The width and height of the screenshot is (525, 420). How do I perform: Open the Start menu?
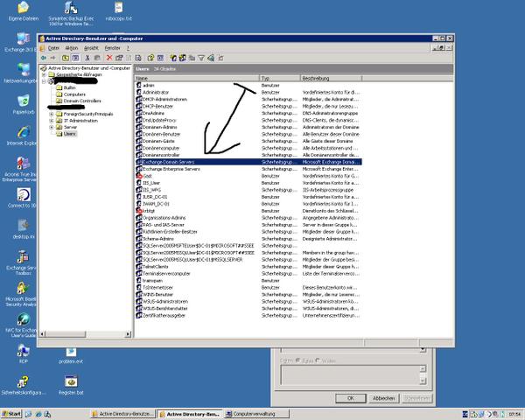[11, 414]
